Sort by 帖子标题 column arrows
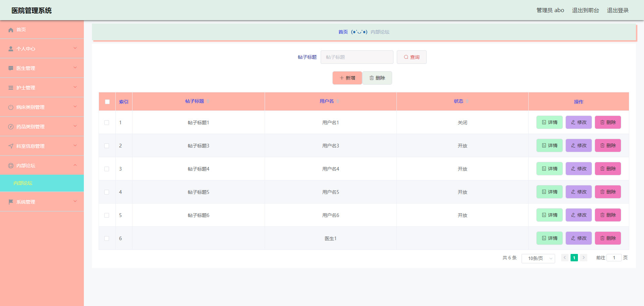Screen dimensions: 644x306 (208, 101)
